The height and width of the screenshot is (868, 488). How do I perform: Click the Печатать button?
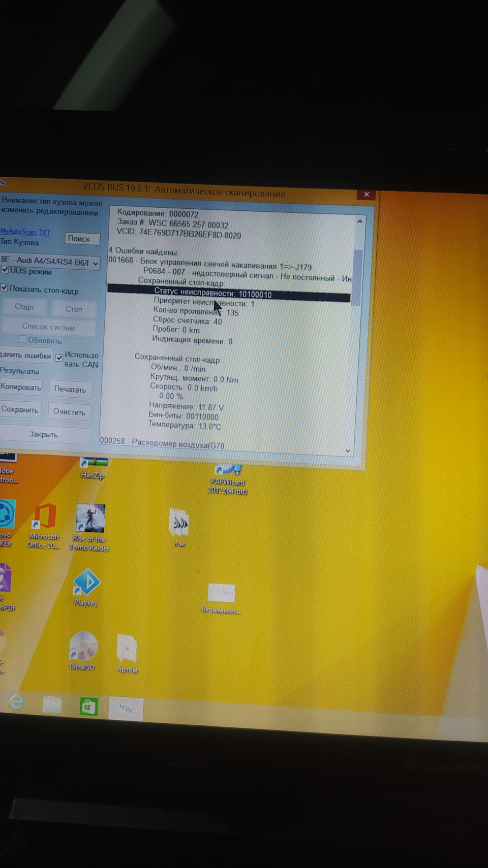coord(70,389)
